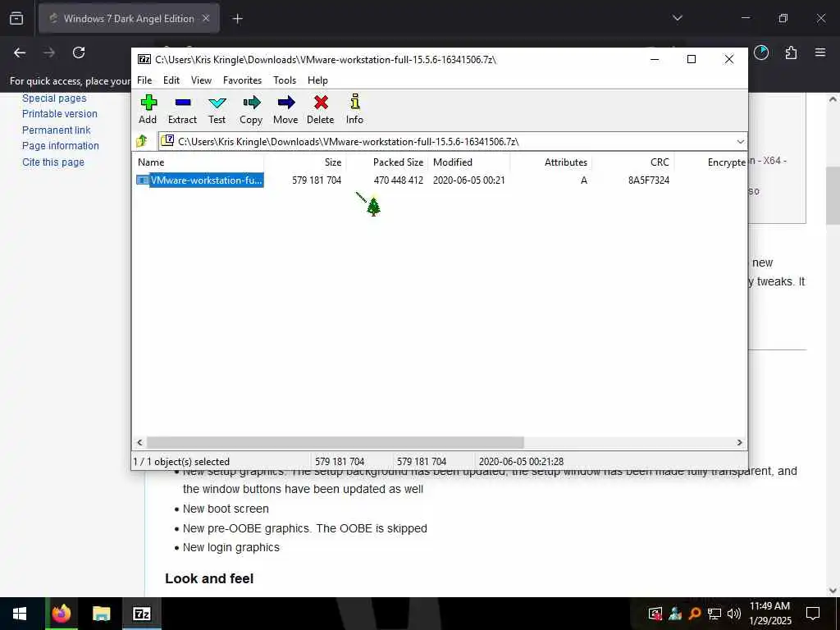Click the packed size 470 448 412
Screen dimensions: 840x630
399,180
